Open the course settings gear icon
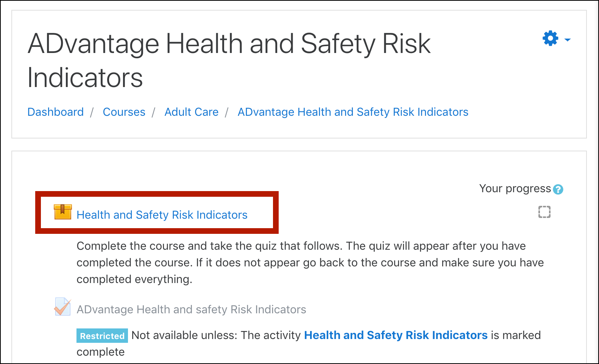This screenshot has width=599, height=364. (x=550, y=39)
